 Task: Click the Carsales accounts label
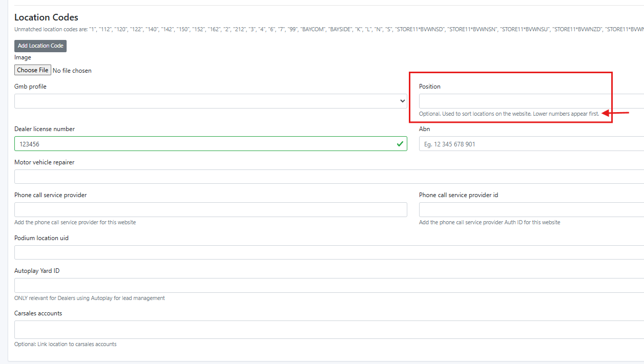pyautogui.click(x=38, y=313)
